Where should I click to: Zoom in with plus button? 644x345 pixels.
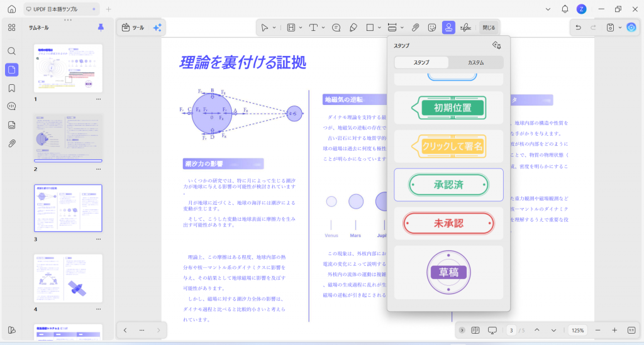(x=614, y=330)
